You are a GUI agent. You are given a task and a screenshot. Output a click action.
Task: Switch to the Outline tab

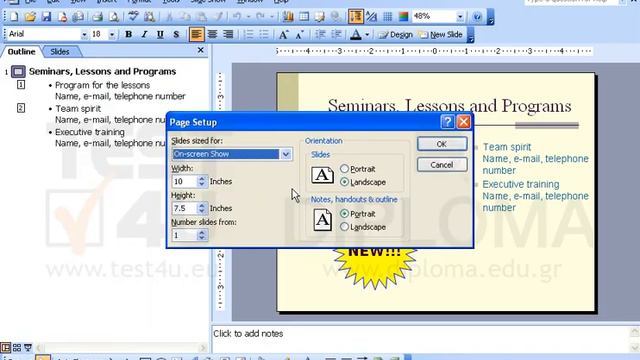(21, 52)
